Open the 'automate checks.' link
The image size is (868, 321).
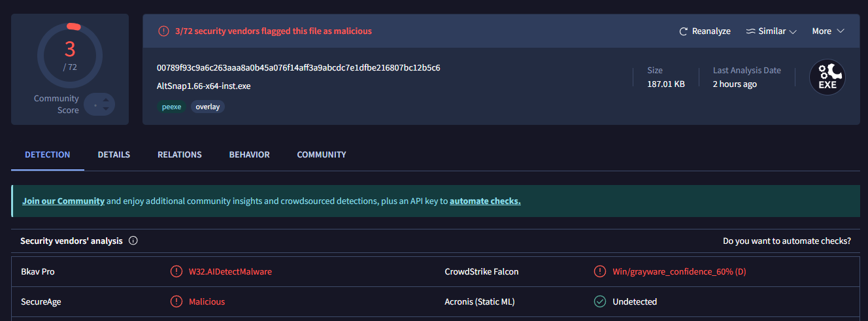tap(485, 201)
